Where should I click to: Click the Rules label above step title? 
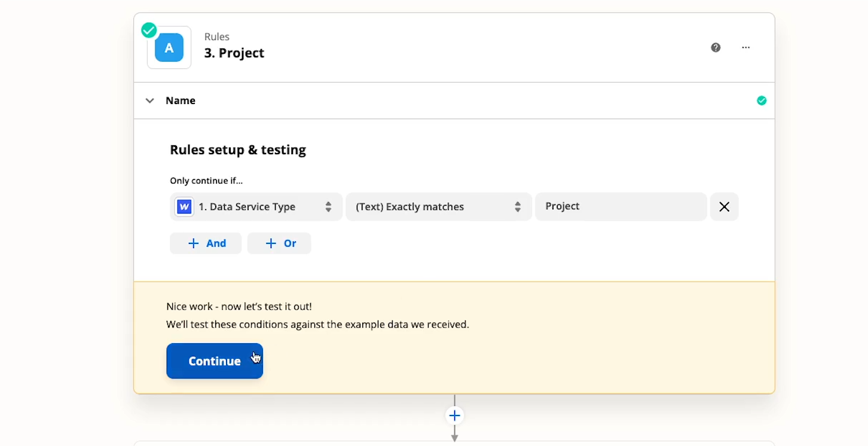click(x=217, y=37)
